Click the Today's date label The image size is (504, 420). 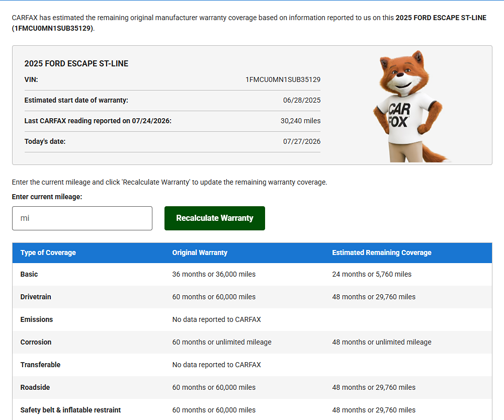point(45,141)
